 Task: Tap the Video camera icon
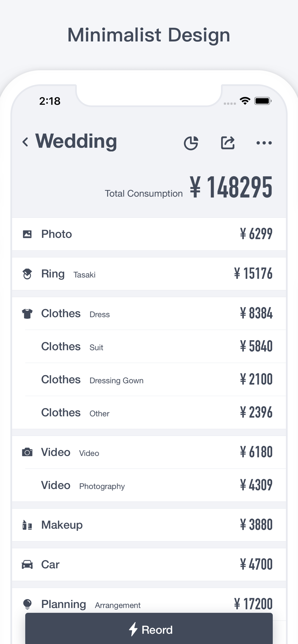[27, 452]
